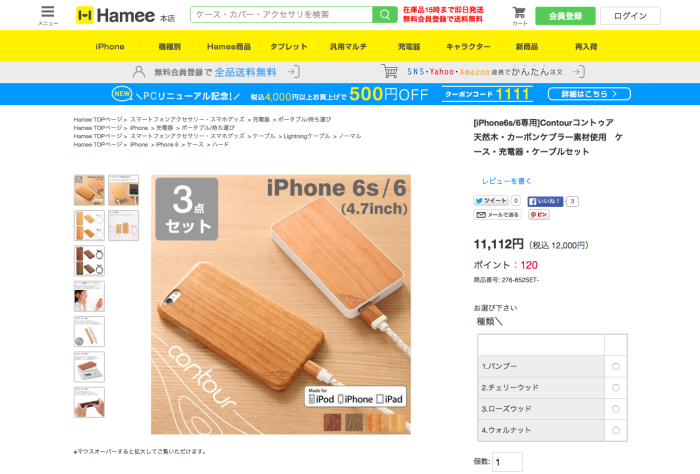Select the cherry wood radio button
700x474 pixels.
coord(616,388)
